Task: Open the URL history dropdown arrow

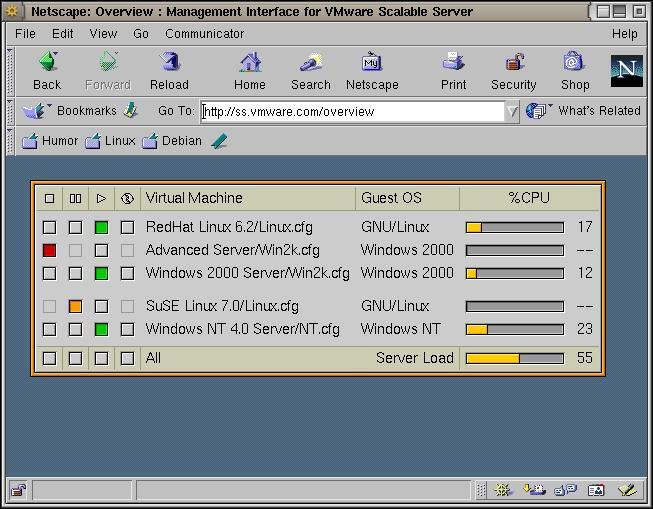Action: (x=512, y=111)
